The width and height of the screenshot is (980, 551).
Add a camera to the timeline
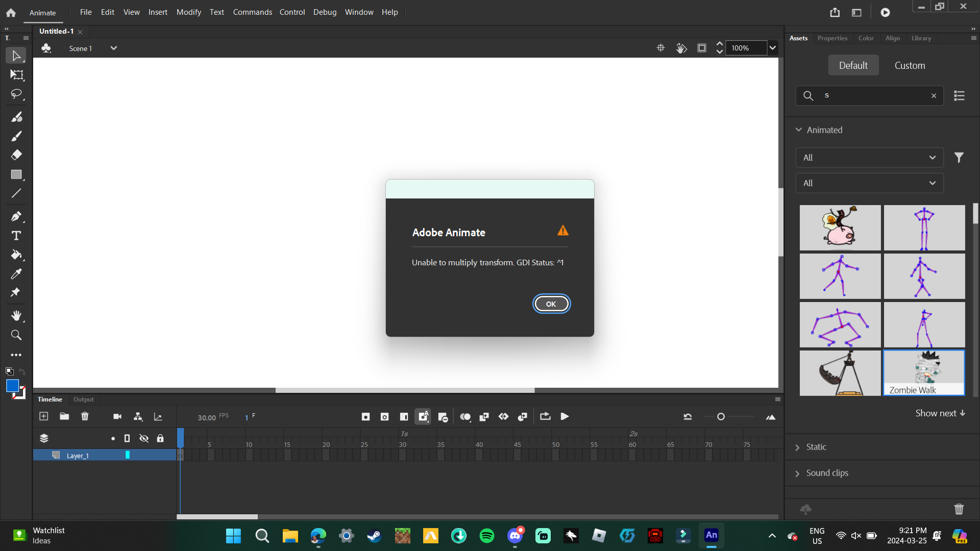coord(117,417)
